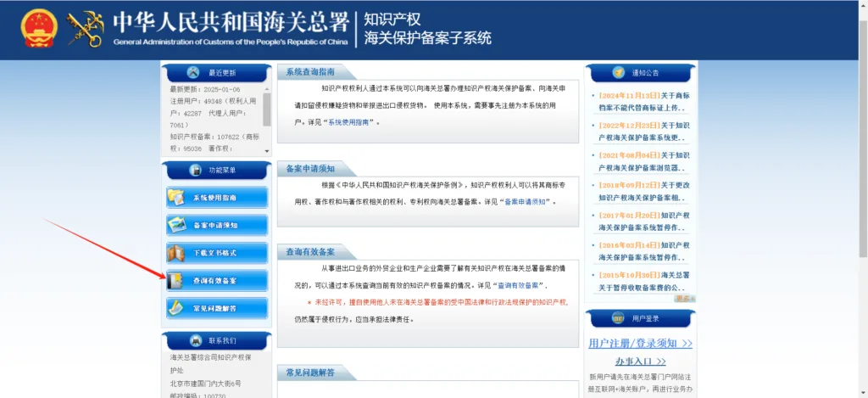Viewport: 868px width, 398px height.
Task: Click the 知识产权 海关保护备案子系统 title
Action: point(427,29)
